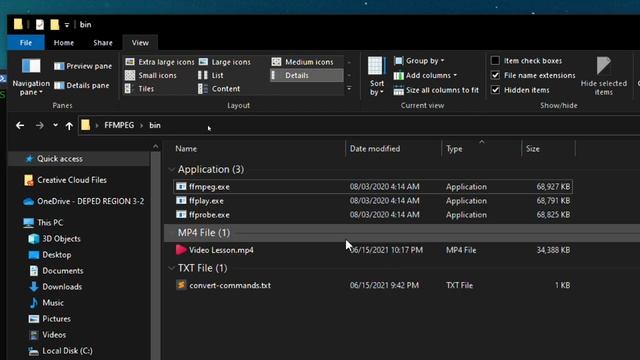Image resolution: width=640 pixels, height=360 pixels.
Task: Expand the layout gallery more arrow
Action: (x=349, y=89)
